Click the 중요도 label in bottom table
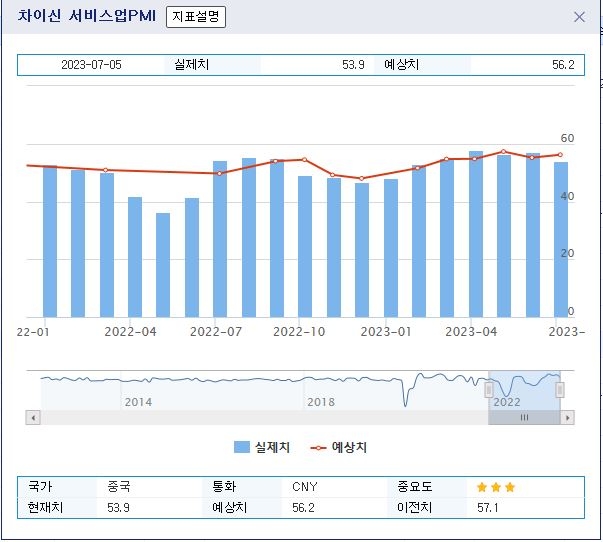This screenshot has height=542, width=603. (x=415, y=487)
